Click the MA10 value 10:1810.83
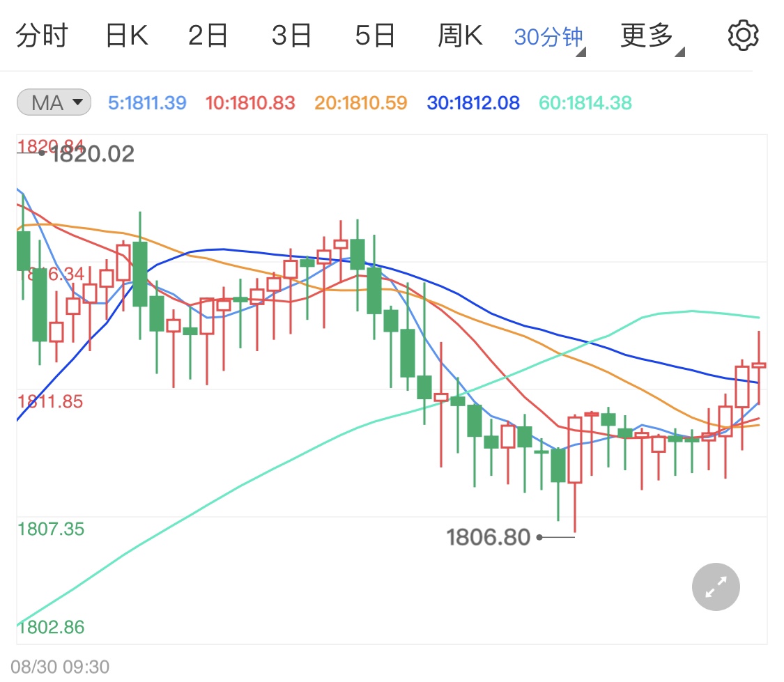The height and width of the screenshot is (682, 784). [x=250, y=103]
